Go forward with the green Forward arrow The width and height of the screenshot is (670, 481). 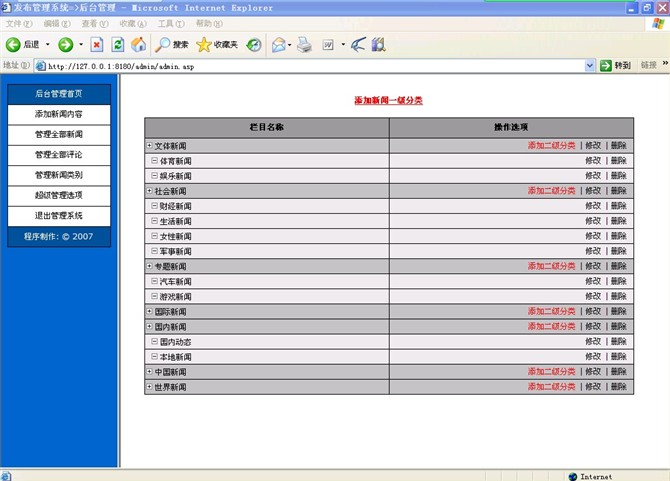point(65,44)
